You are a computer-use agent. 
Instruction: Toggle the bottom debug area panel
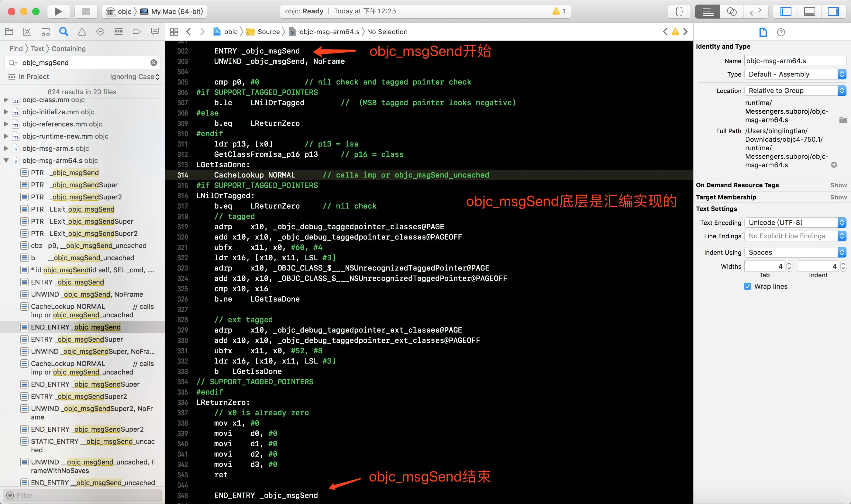[809, 12]
